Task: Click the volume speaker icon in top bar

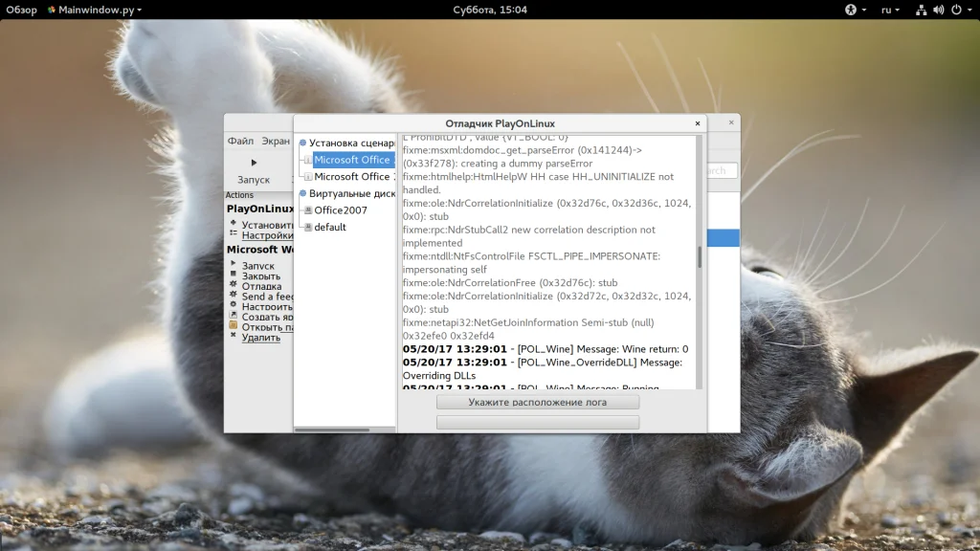Action: coord(938,10)
